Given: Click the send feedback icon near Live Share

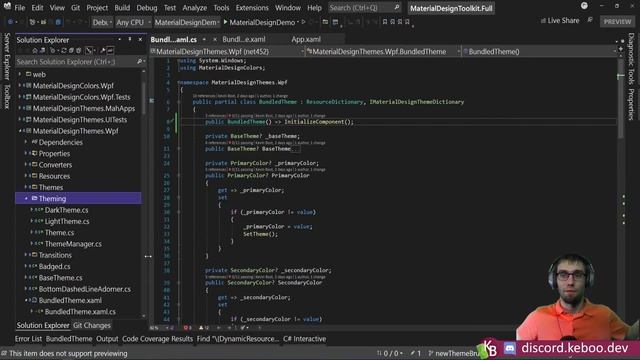Looking at the screenshot, I should (x=590, y=20).
